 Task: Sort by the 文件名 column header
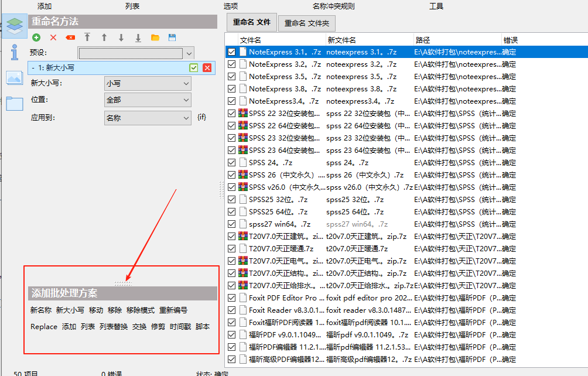point(282,40)
